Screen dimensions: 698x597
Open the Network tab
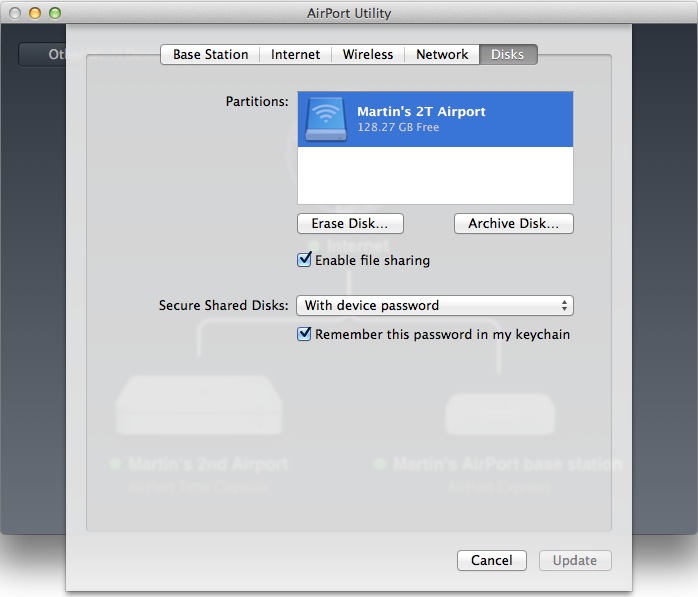(x=442, y=54)
